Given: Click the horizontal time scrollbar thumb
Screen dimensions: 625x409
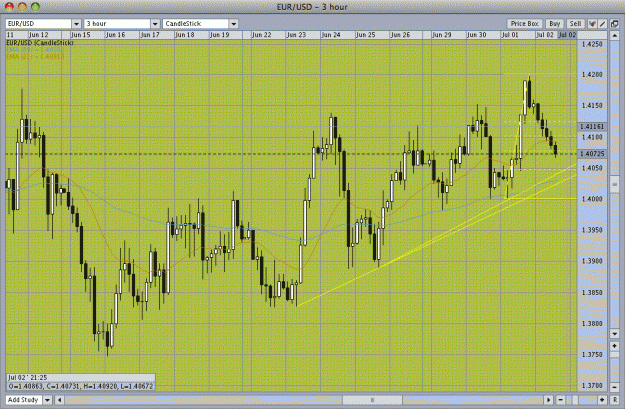Looking at the screenshot, I should click(x=372, y=399).
